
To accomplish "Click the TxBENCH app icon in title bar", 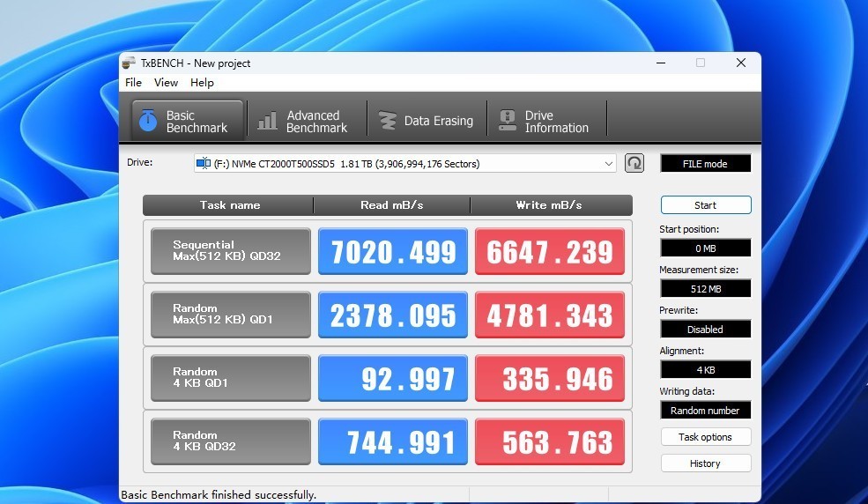I will [x=129, y=63].
